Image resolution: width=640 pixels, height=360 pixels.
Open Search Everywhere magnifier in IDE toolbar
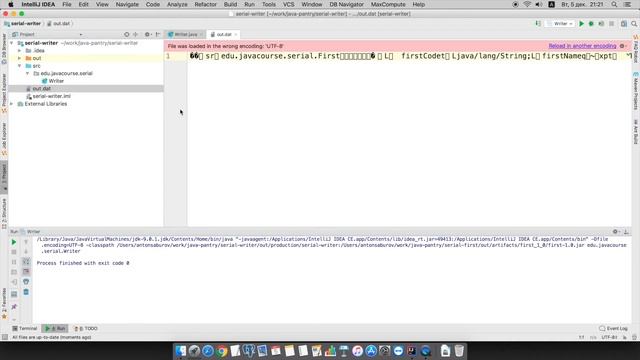coord(634,24)
